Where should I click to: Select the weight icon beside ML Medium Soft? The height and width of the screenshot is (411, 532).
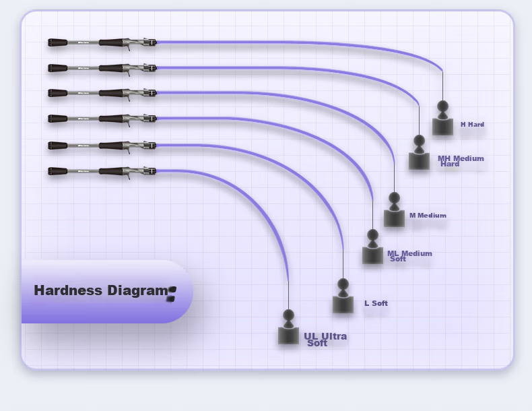372,247
